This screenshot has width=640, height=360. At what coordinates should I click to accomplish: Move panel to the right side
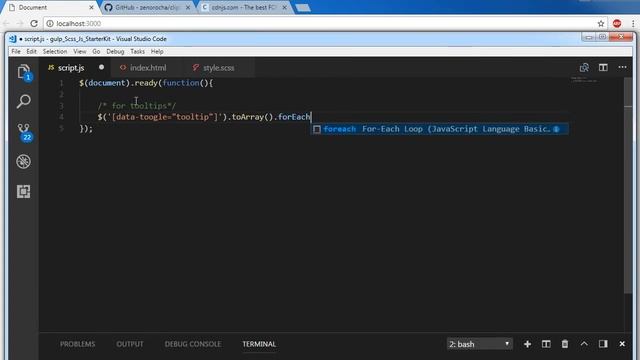tap(603, 344)
